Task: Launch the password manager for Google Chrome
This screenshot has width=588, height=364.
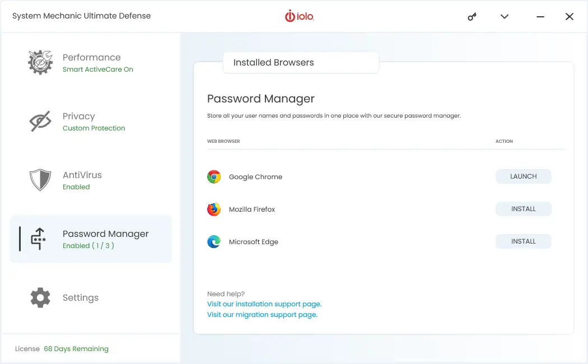Action: click(x=523, y=176)
